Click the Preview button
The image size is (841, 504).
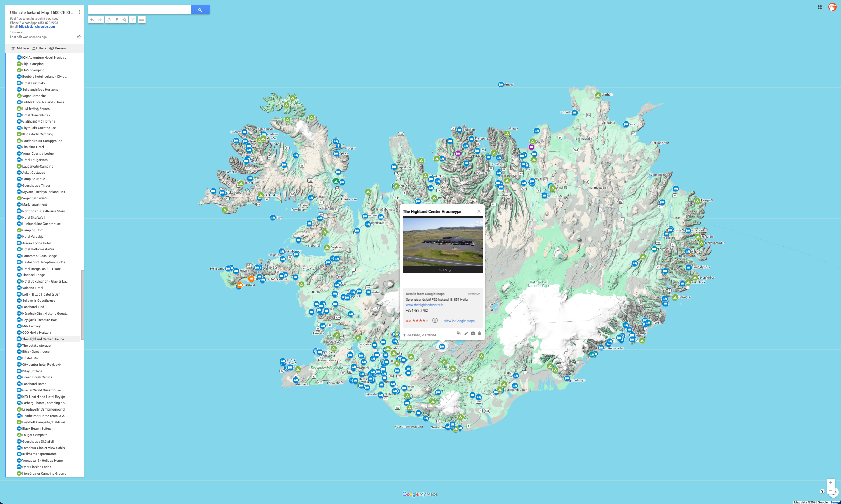click(58, 48)
